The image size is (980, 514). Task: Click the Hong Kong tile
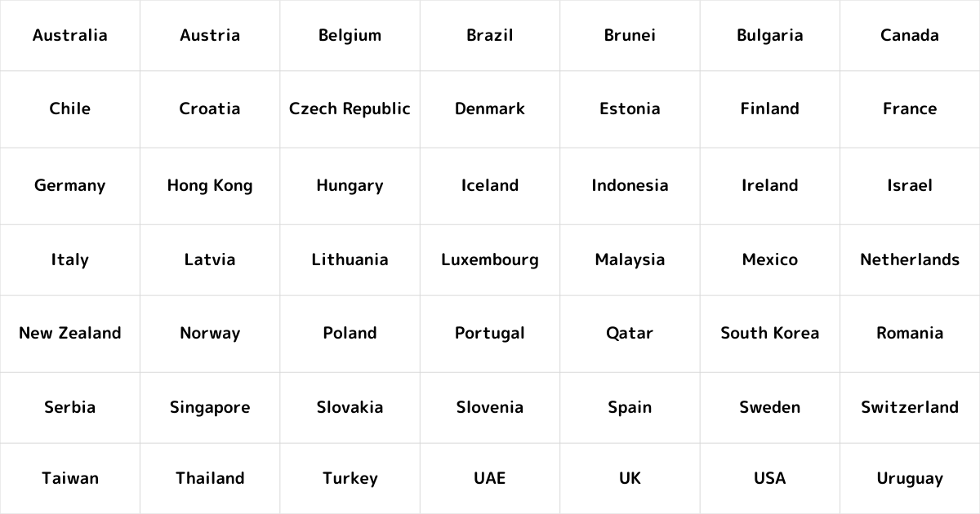point(210,185)
